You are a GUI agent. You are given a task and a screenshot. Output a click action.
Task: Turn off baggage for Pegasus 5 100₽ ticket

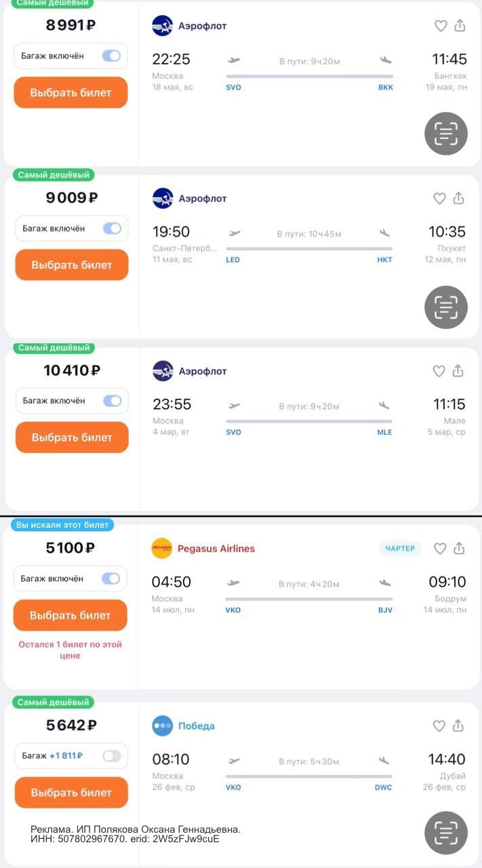tap(111, 578)
